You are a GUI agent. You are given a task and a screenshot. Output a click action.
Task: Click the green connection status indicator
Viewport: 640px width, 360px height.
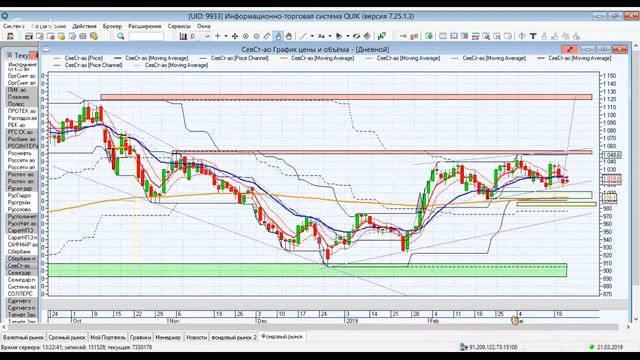point(591,347)
